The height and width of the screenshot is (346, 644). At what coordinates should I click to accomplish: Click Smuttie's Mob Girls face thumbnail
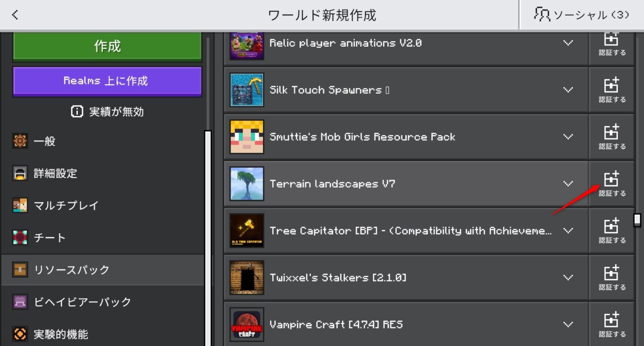pyautogui.click(x=247, y=137)
